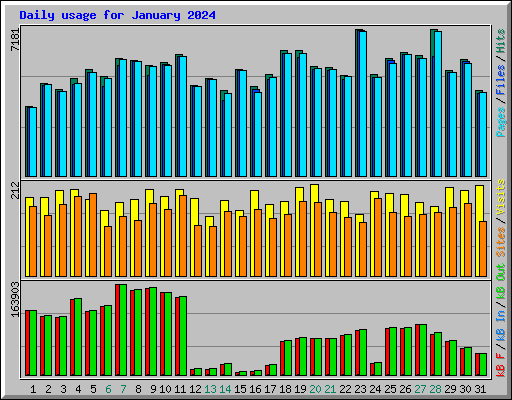Click the chart title 'Daily usage for January 2024'

pos(117,15)
